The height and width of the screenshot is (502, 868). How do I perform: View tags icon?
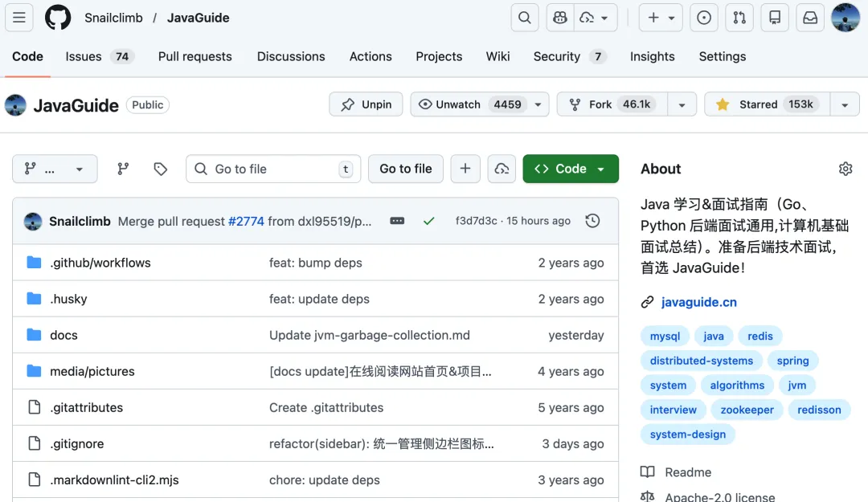[x=161, y=169]
